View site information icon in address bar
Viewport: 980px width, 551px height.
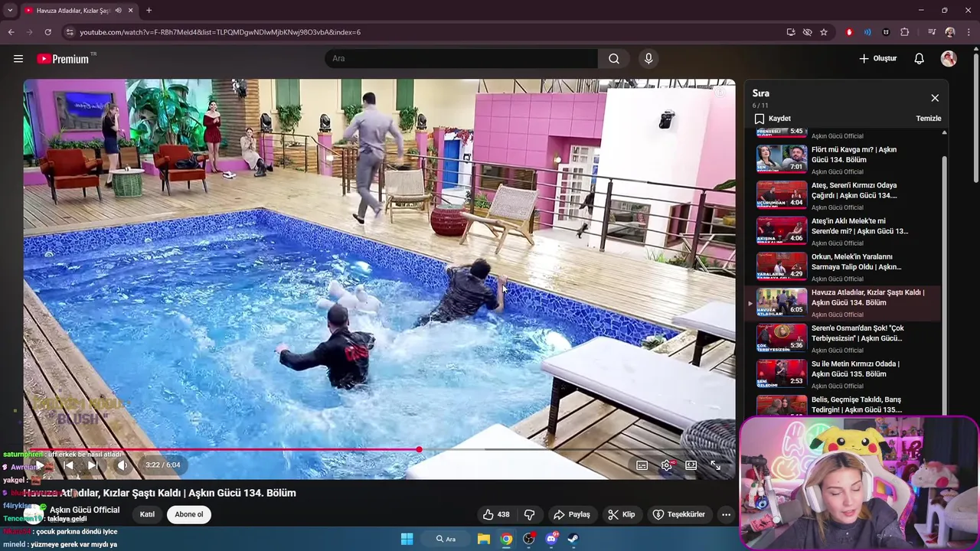click(70, 32)
